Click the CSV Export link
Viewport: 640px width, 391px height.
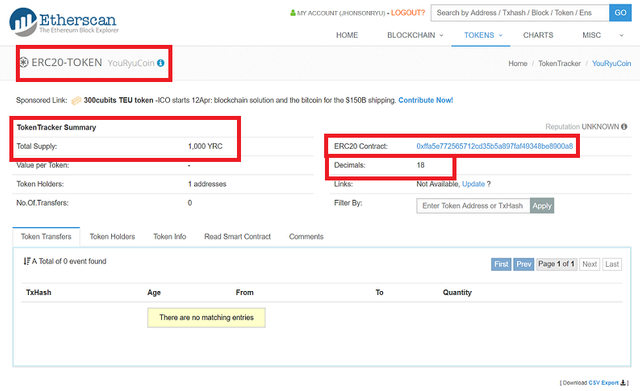[603, 383]
